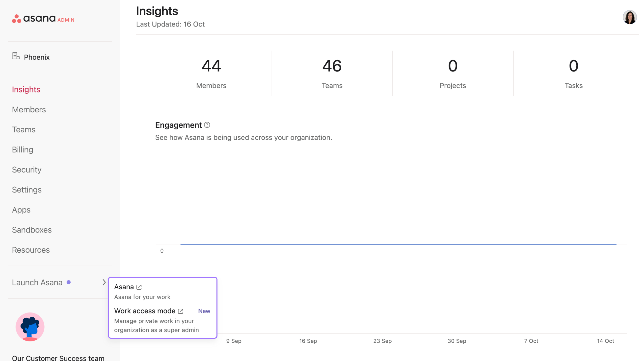Viewport: 644px width, 361px height.
Task: Click the New badge on Work access mode
Action: pyautogui.click(x=204, y=311)
